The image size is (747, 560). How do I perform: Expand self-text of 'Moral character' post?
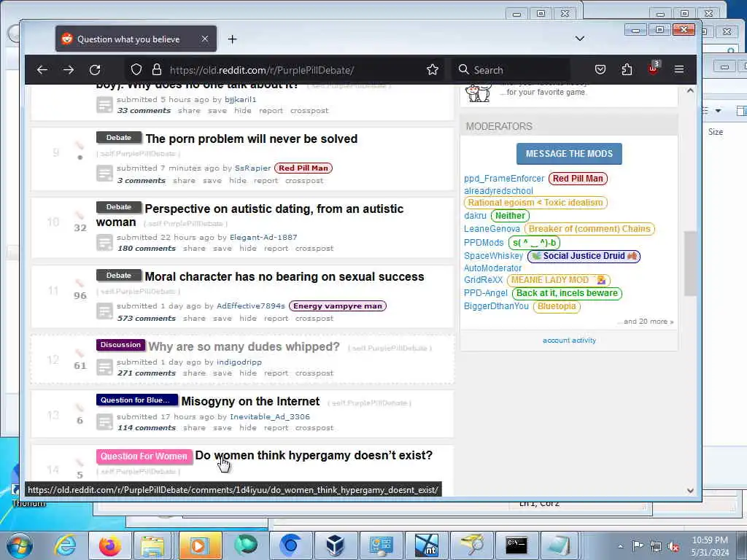tap(105, 311)
